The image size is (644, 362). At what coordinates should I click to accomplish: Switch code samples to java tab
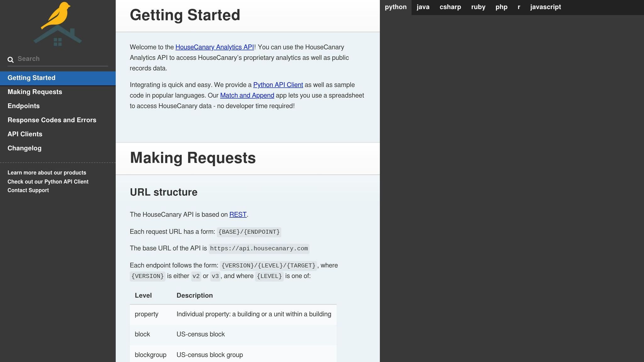(x=423, y=7)
